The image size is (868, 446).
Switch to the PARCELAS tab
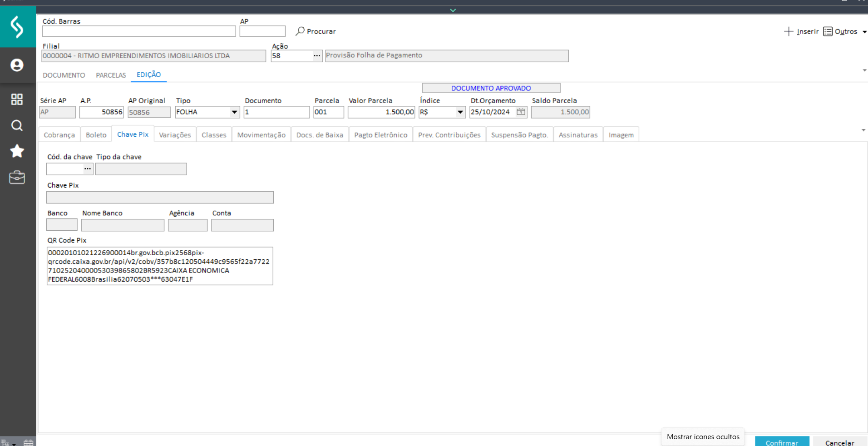pyautogui.click(x=111, y=75)
